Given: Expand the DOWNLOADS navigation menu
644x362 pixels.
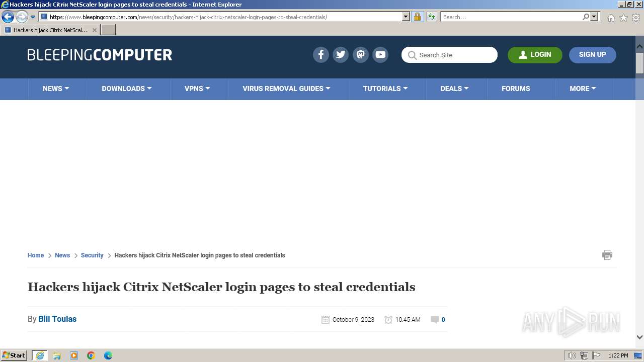Looking at the screenshot, I should point(127,88).
